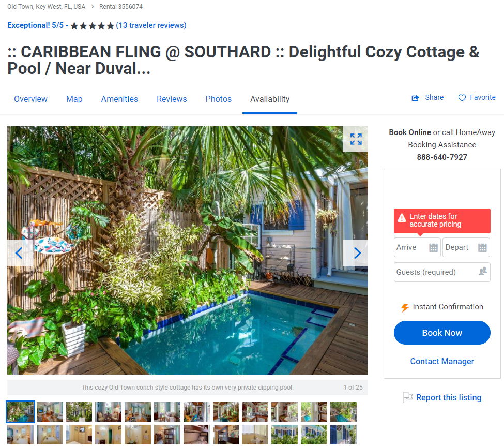Switch to the Amenities tab
This screenshot has height=446, width=504.
[x=119, y=99]
